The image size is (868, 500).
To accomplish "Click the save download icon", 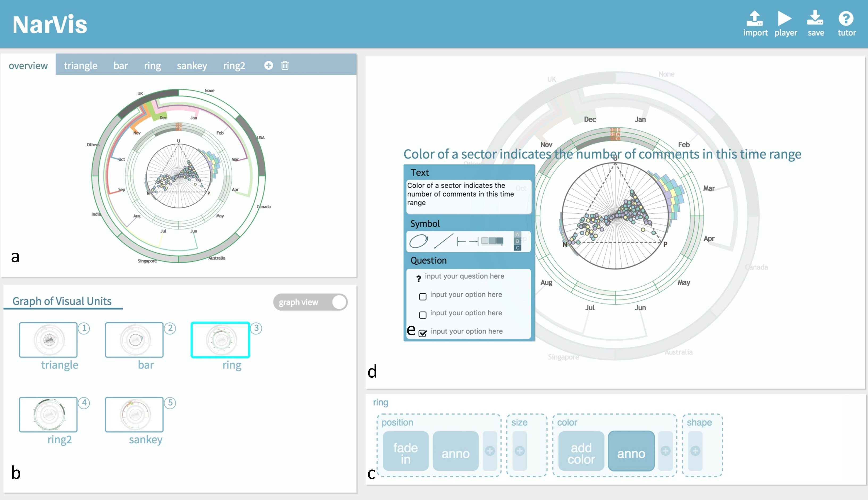I will [815, 18].
